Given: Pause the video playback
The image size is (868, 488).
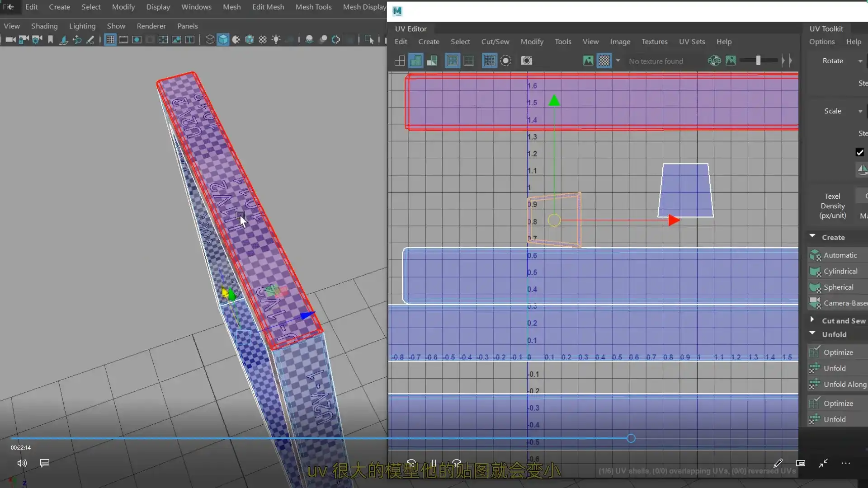Looking at the screenshot, I should pyautogui.click(x=434, y=463).
